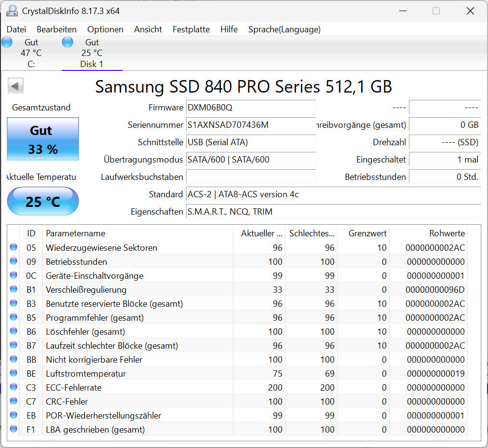Image resolution: width=488 pixels, height=448 pixels.
Task: Open the Optionen menu
Action: coord(105,29)
